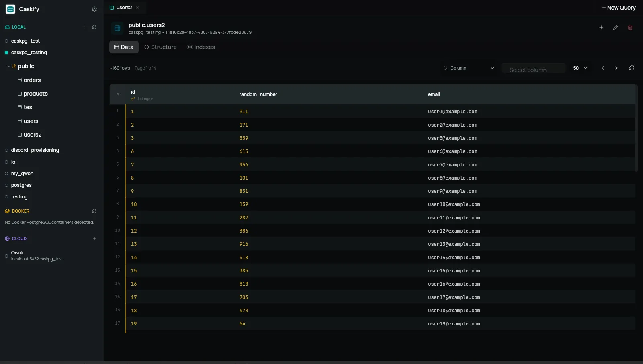643x364 pixels.
Task: Add a new row with the plus icon
Action: (x=601, y=27)
